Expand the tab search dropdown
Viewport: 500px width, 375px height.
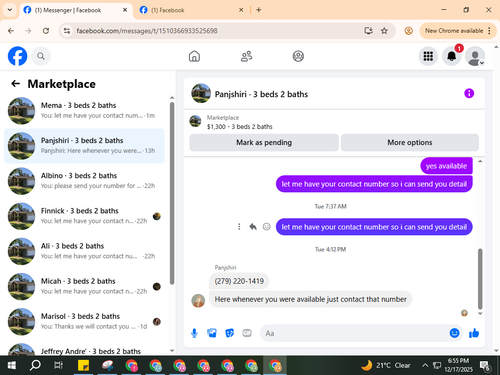tap(10, 10)
